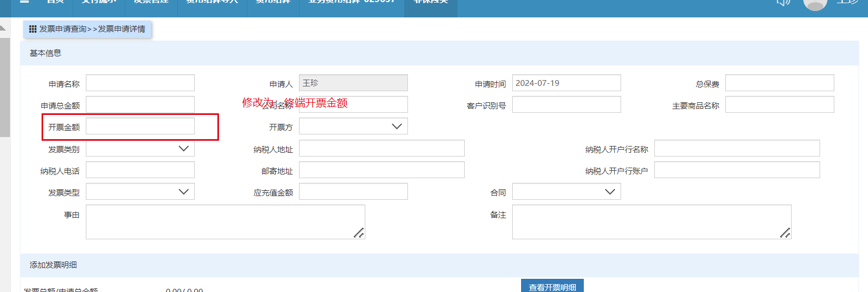Focus the 开票金额 input box
The image size is (868, 292).
(140, 126)
